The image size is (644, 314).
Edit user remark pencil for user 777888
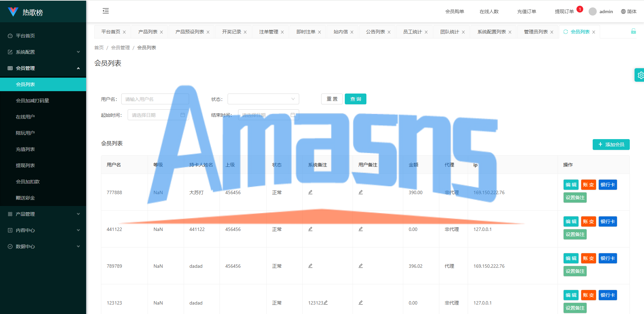pos(361,192)
